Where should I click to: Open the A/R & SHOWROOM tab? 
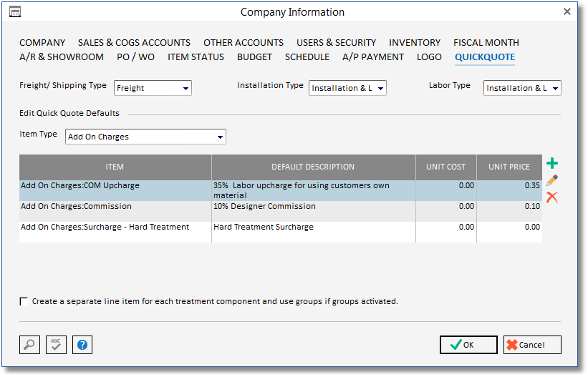tap(62, 57)
